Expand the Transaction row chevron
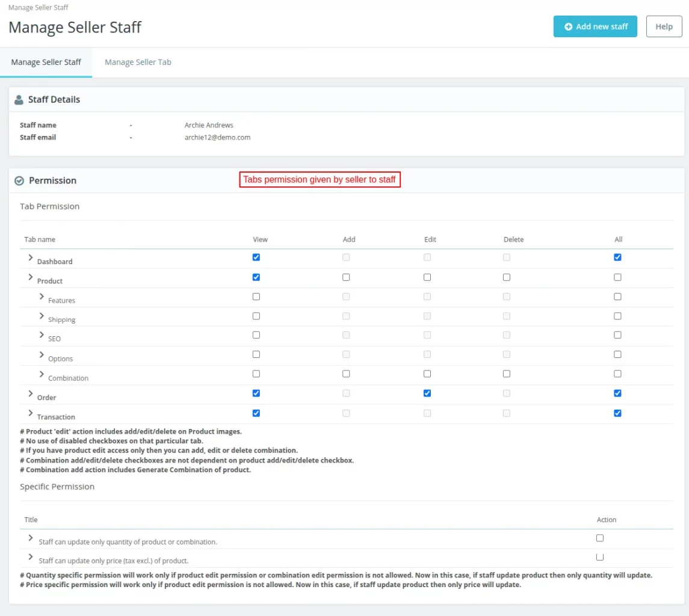Screen dimensions: 689x616 pos(30,413)
